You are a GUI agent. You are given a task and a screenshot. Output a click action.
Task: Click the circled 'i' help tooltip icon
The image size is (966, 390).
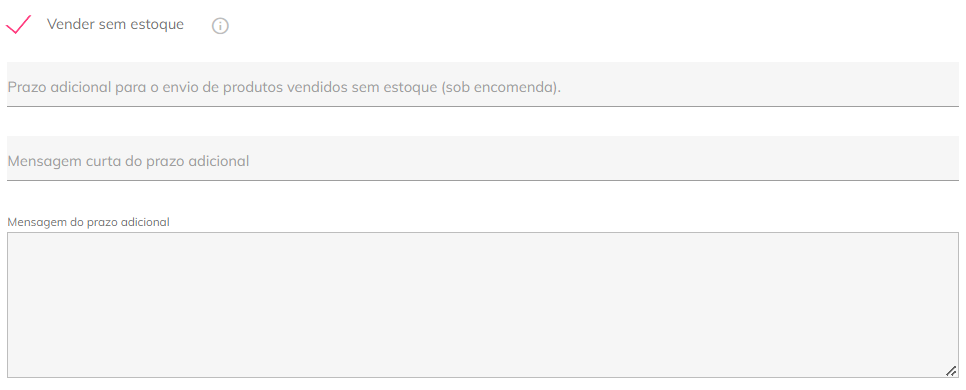(x=220, y=26)
